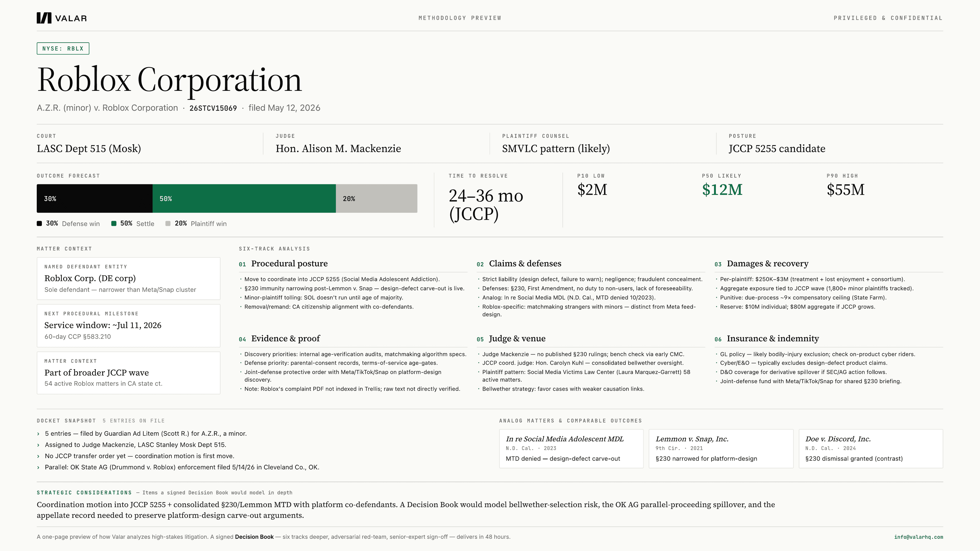Click 'LASC Dept 515 (Mosk)' court value
Viewport: 980px width, 551px height.
(89, 149)
